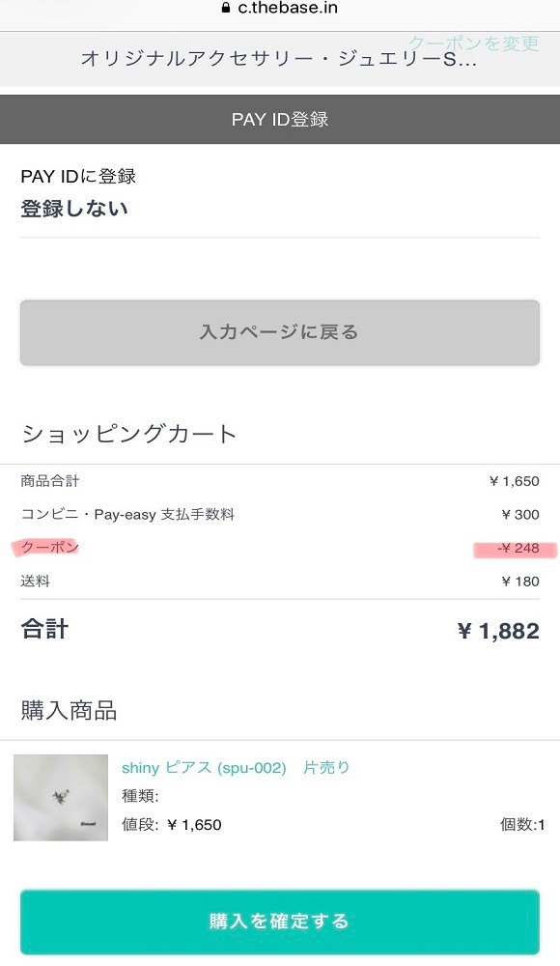Click the 購入を確定する button

pyautogui.click(x=280, y=923)
